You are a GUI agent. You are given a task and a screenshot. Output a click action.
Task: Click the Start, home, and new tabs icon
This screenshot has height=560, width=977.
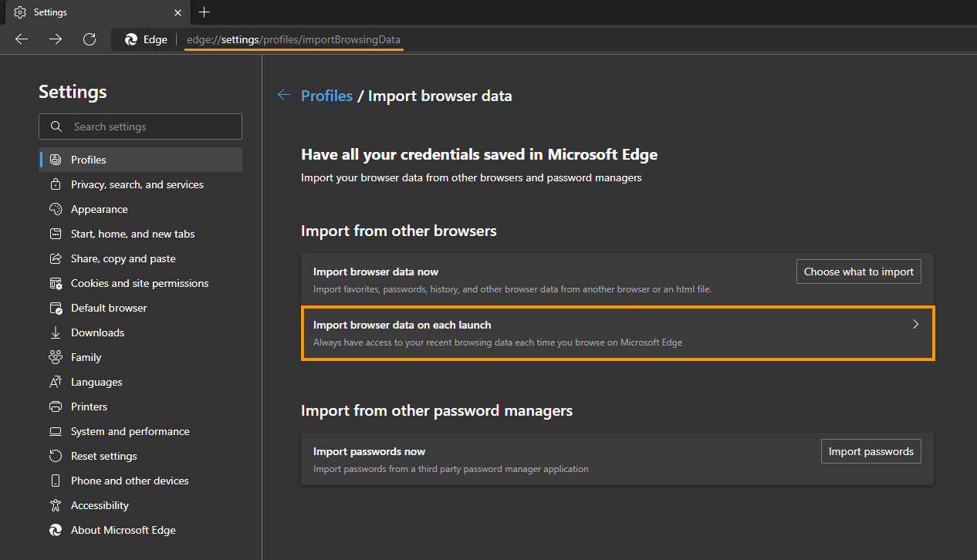tap(56, 234)
